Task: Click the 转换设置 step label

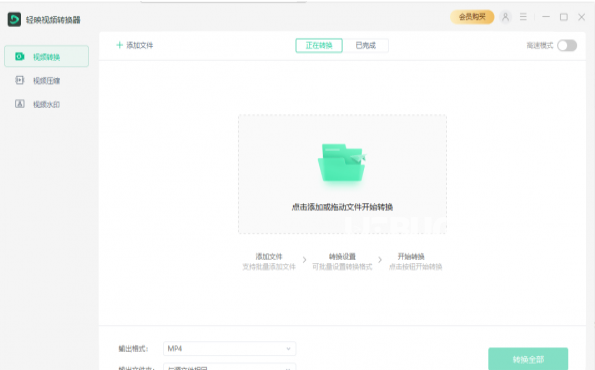Action: click(342, 257)
